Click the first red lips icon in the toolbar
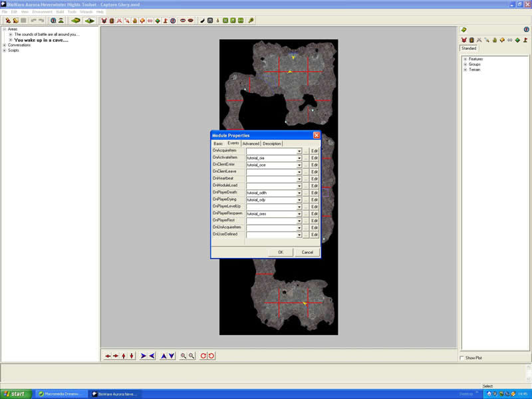This screenshot has width=532, height=399. click(183, 21)
